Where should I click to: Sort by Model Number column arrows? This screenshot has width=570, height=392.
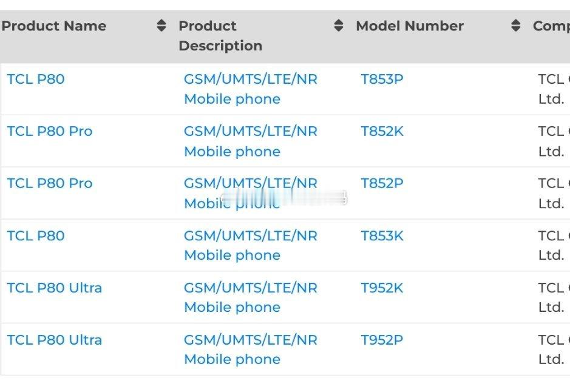coord(515,26)
